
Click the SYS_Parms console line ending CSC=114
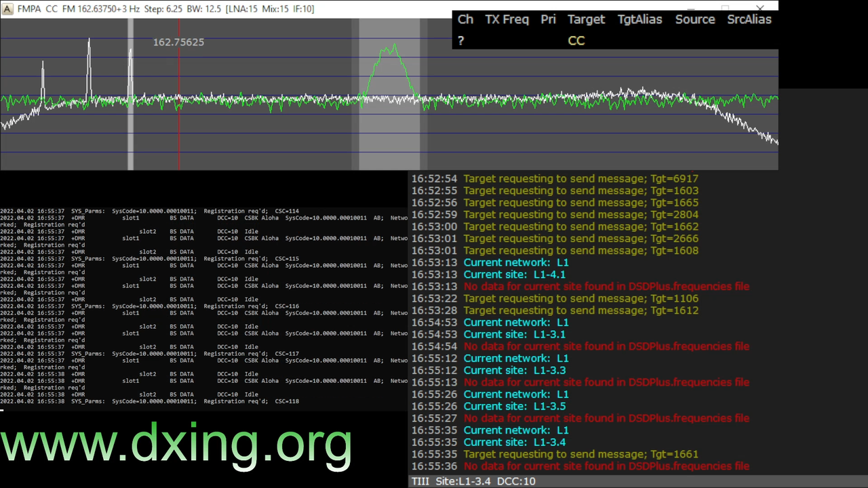tap(149, 211)
